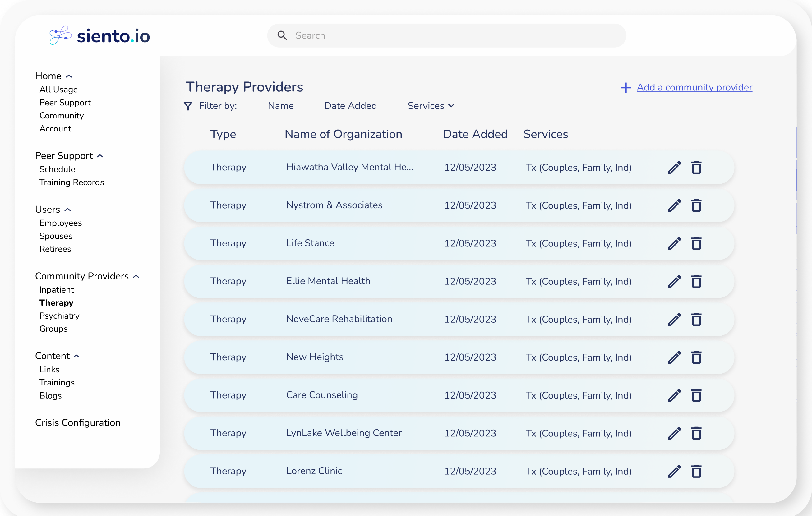812x516 pixels.
Task: Delete the Ellie Mental Health row
Action: click(696, 281)
